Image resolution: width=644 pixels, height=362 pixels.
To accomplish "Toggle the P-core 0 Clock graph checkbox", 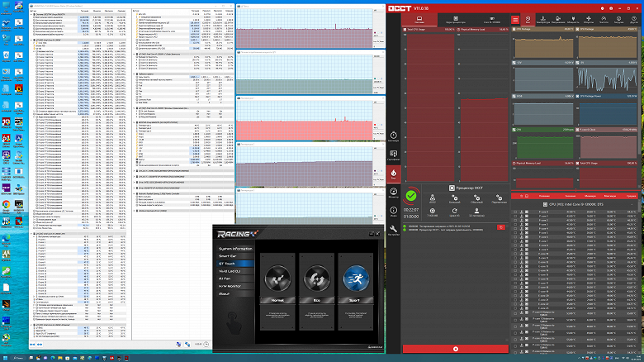I will [577, 130].
